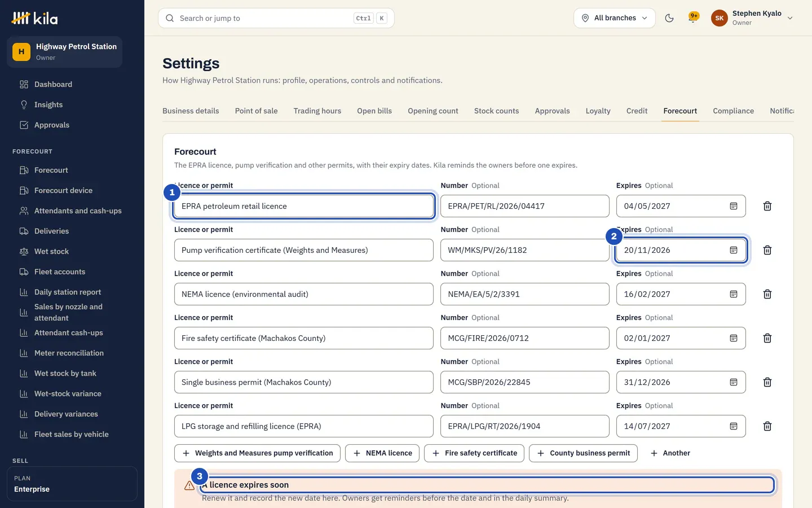Add Weights and Measures pump verification
This screenshot has height=508, width=812.
pos(257,453)
